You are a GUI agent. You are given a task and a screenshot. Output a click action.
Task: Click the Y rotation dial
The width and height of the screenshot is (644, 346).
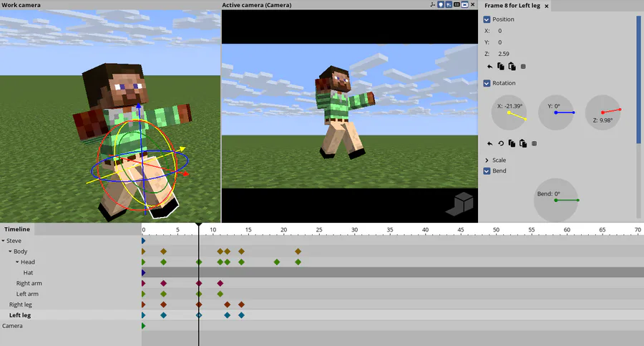[x=556, y=112]
